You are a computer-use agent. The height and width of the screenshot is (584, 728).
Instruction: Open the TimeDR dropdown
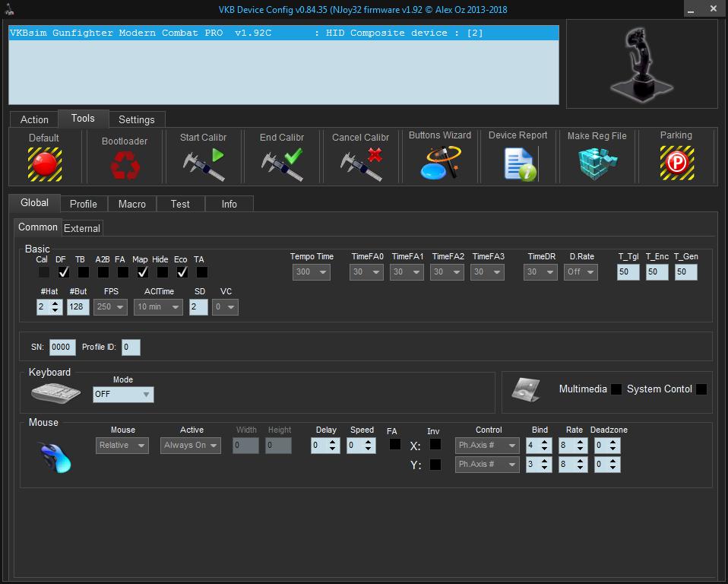[540, 271]
